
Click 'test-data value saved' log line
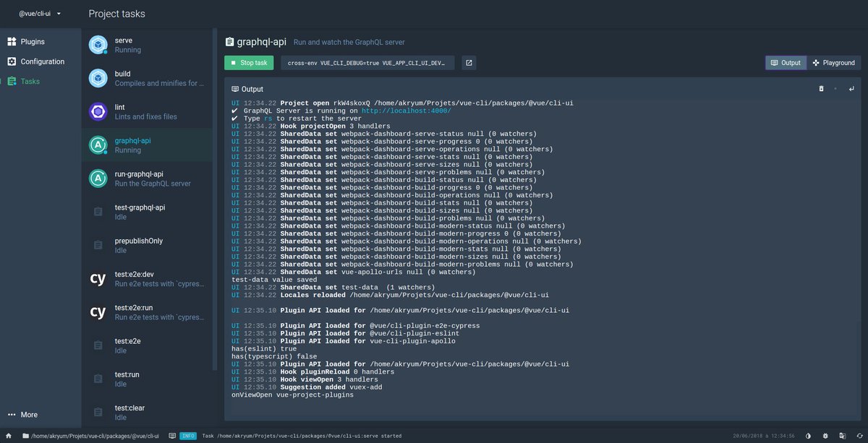pyautogui.click(x=274, y=280)
